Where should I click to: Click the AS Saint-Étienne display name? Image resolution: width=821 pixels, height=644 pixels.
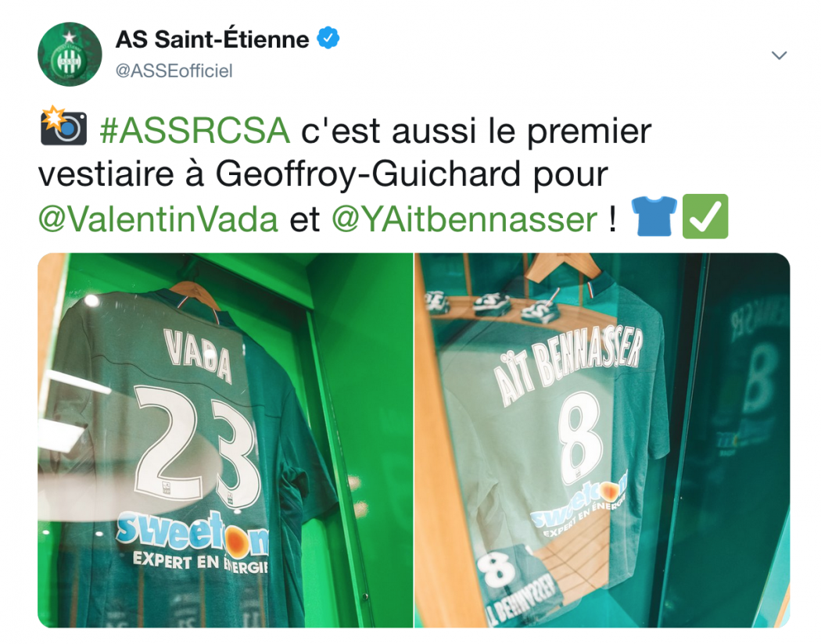[x=212, y=40]
